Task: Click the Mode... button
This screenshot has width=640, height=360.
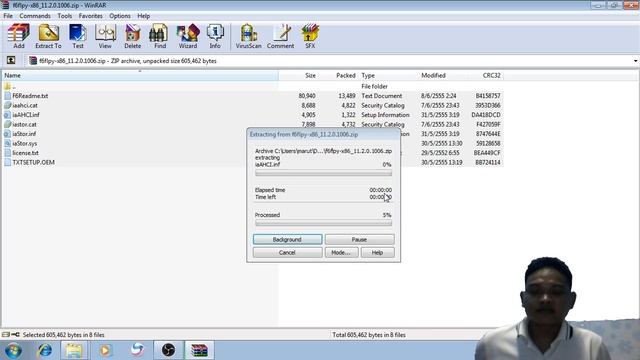Action: (x=341, y=252)
